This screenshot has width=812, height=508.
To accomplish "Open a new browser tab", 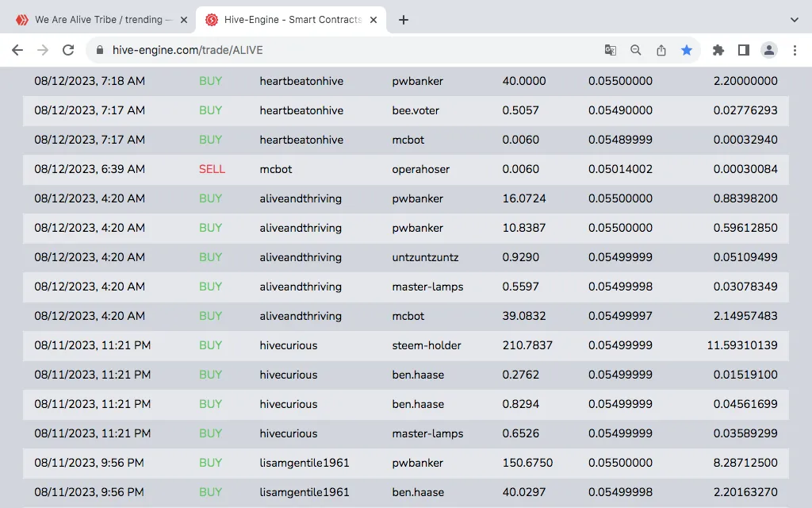I will click(x=404, y=20).
